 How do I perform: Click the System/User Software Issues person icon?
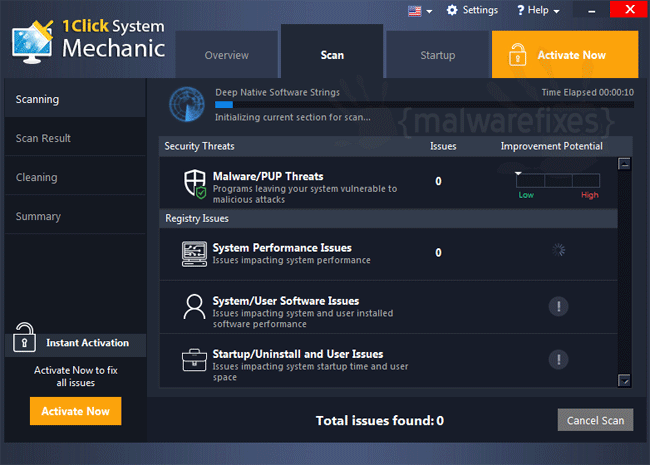(x=194, y=307)
